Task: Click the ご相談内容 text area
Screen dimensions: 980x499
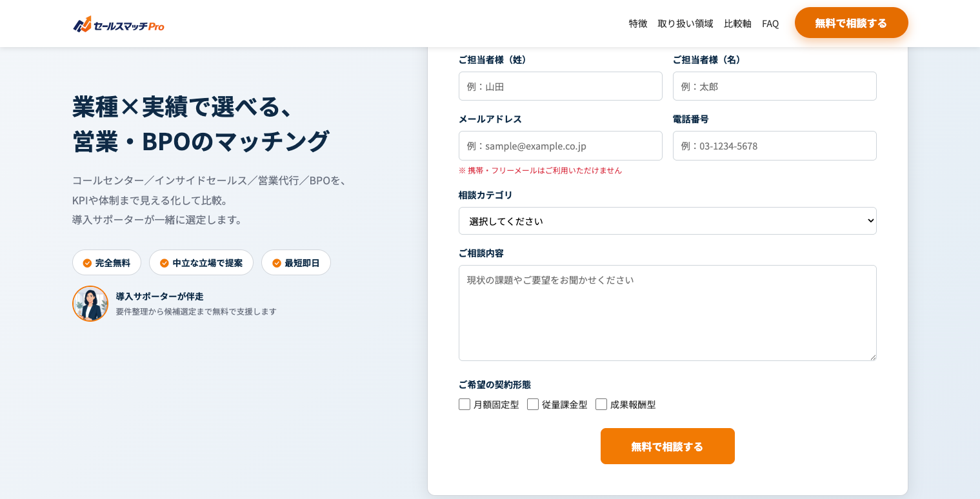Action: [667, 313]
